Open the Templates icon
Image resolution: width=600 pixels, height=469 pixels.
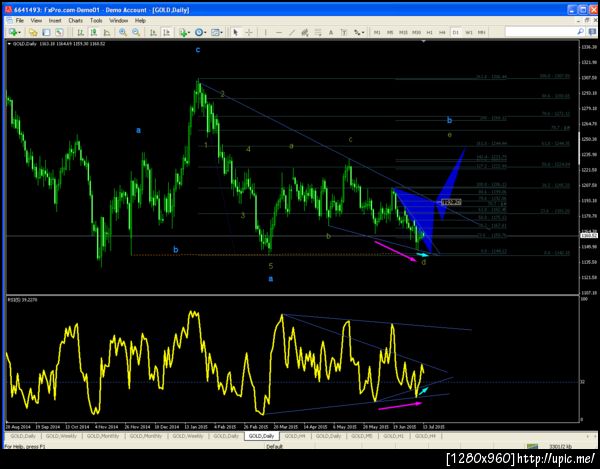pyautogui.click(x=215, y=33)
